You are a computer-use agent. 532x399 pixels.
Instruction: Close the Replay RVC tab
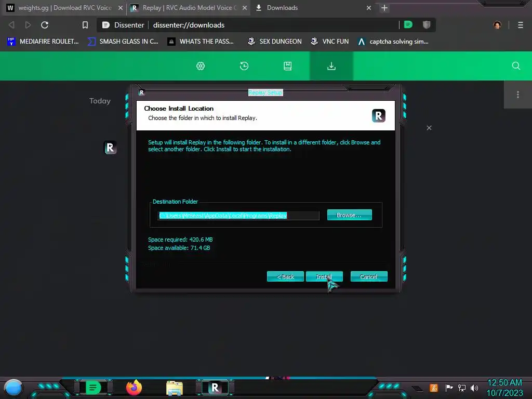coord(245,8)
